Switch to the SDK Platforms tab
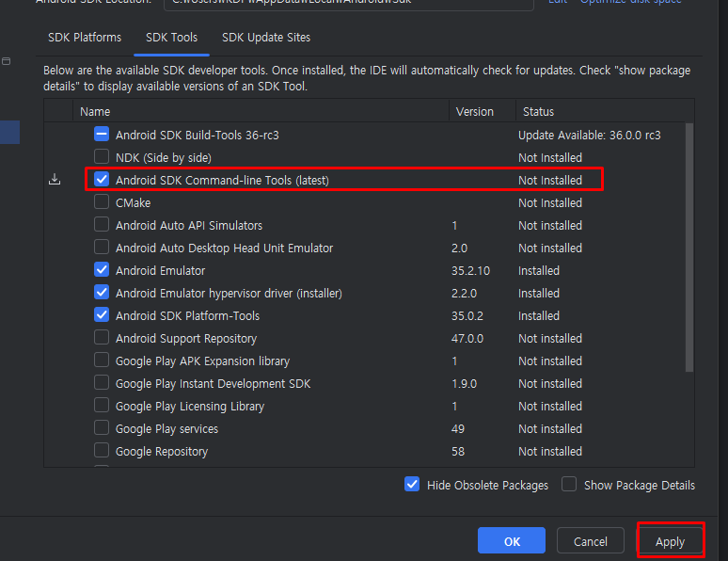 pos(85,38)
